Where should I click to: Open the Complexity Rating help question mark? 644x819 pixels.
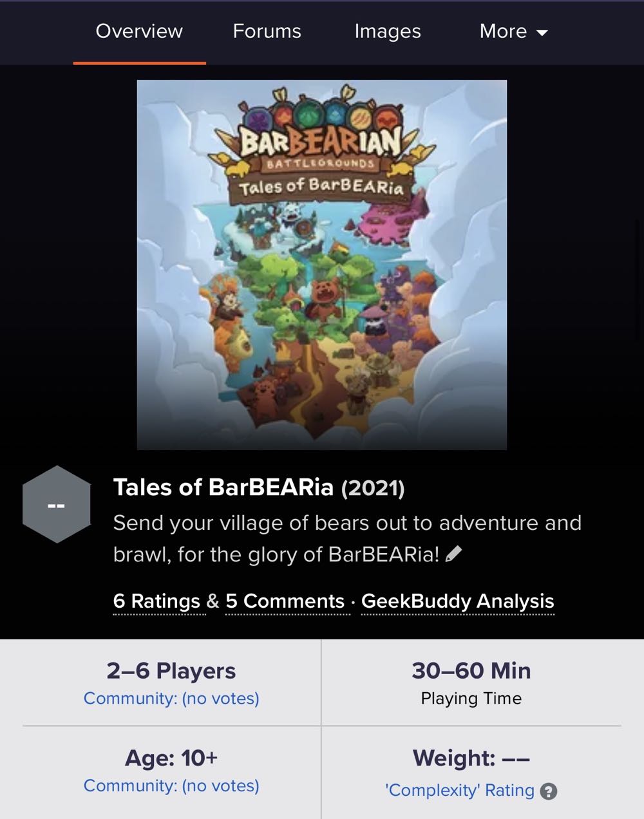coord(548,791)
